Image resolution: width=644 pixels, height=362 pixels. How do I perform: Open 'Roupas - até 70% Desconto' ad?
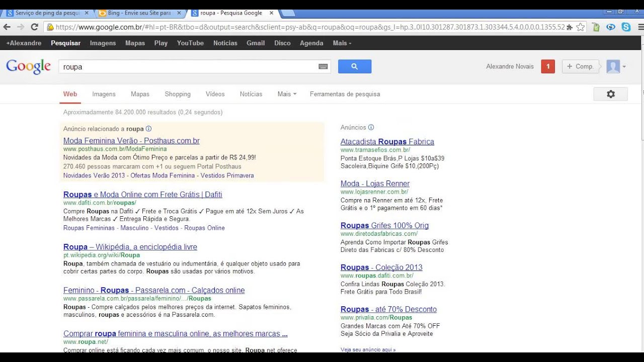coord(388,309)
